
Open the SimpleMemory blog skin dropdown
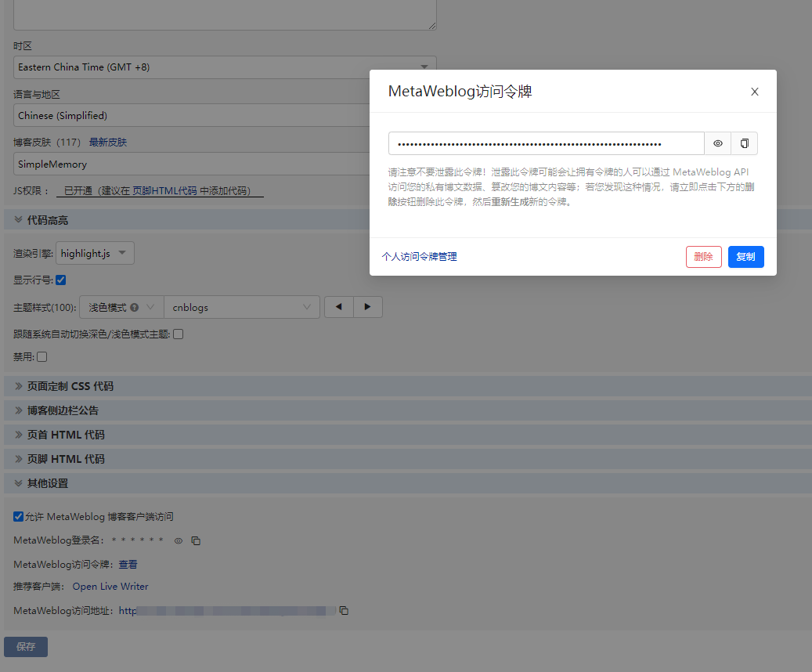pyautogui.click(x=192, y=164)
